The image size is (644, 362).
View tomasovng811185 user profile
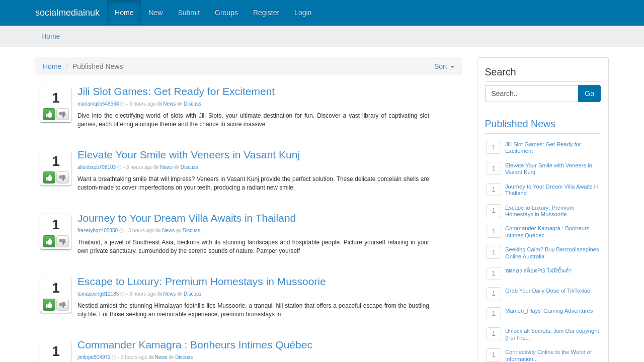coord(98,294)
